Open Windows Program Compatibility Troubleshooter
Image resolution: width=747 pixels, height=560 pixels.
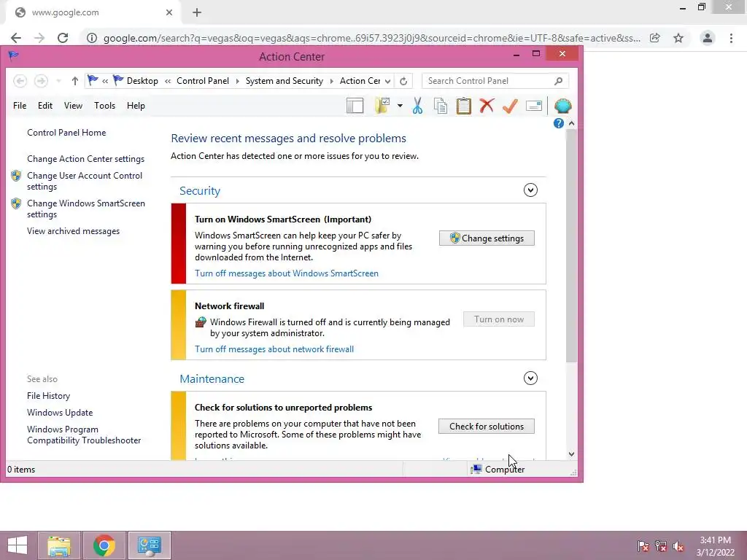(84, 435)
